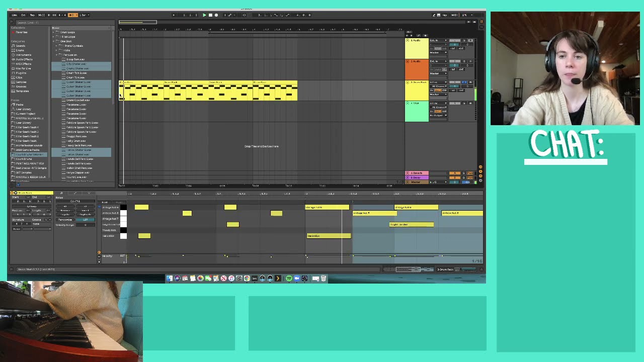This screenshot has width=644, height=362.
Task: Click the A Reverb return track header
Action: click(417, 173)
